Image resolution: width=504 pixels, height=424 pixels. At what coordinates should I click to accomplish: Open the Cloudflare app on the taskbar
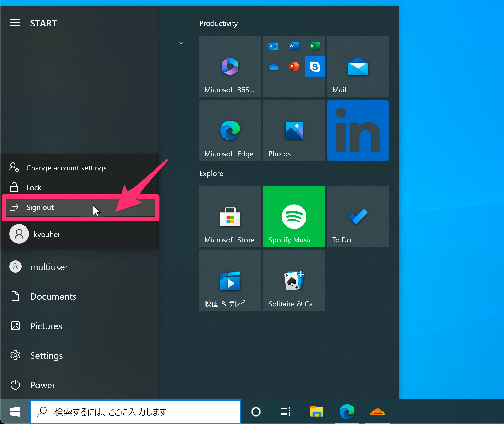pyautogui.click(x=377, y=412)
